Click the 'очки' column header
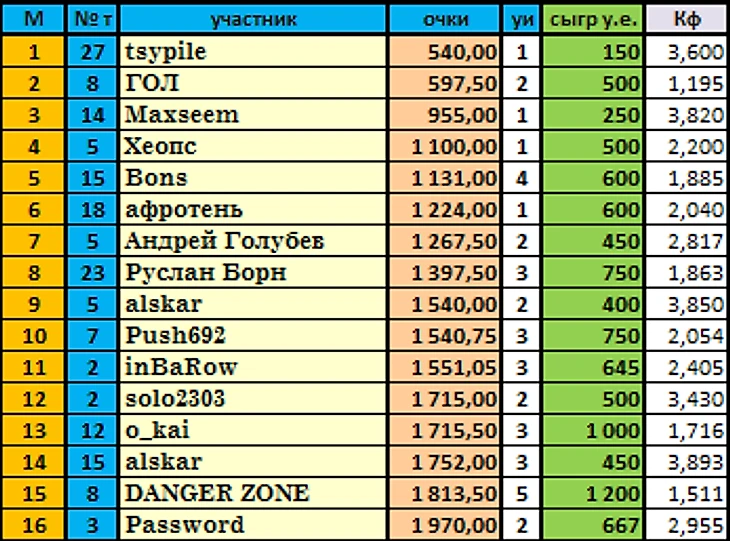This screenshot has height=541, width=730. pyautogui.click(x=446, y=19)
